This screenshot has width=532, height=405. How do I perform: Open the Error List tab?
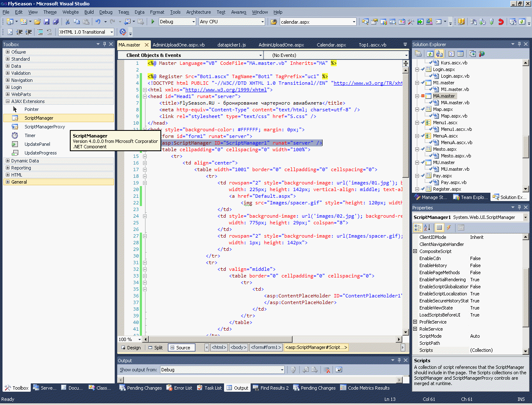pos(179,388)
